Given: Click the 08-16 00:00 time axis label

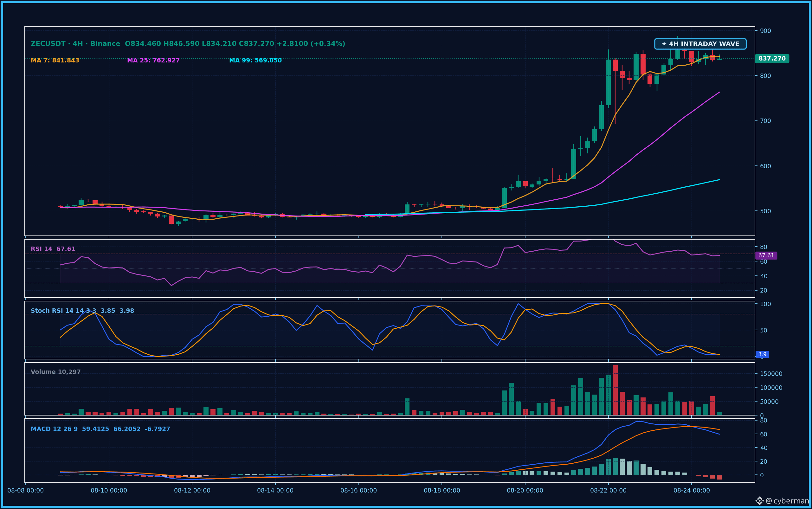Looking at the screenshot, I should pos(358,491).
